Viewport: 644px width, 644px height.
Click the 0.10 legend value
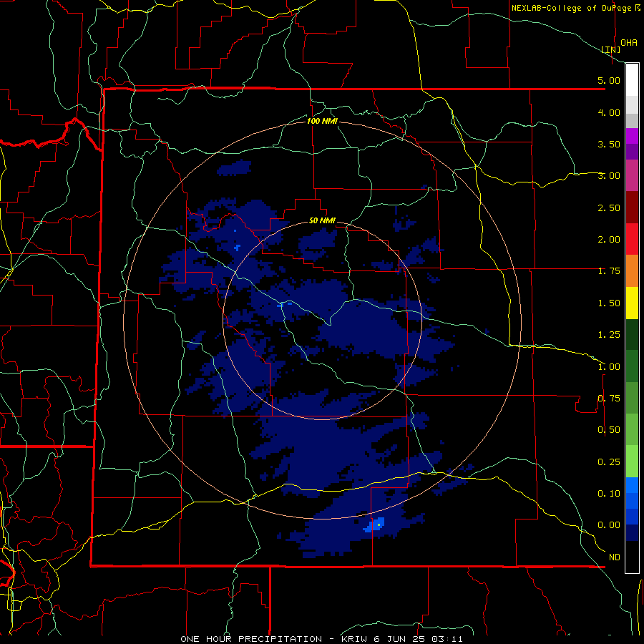click(609, 494)
